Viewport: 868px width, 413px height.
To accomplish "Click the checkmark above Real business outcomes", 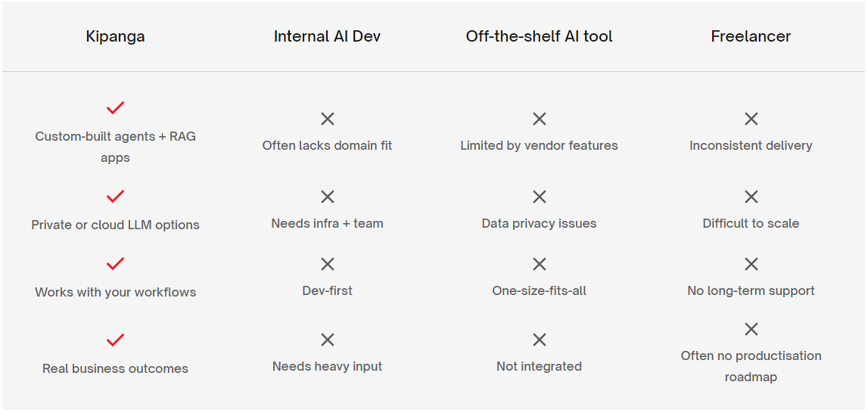I will 115,340.
